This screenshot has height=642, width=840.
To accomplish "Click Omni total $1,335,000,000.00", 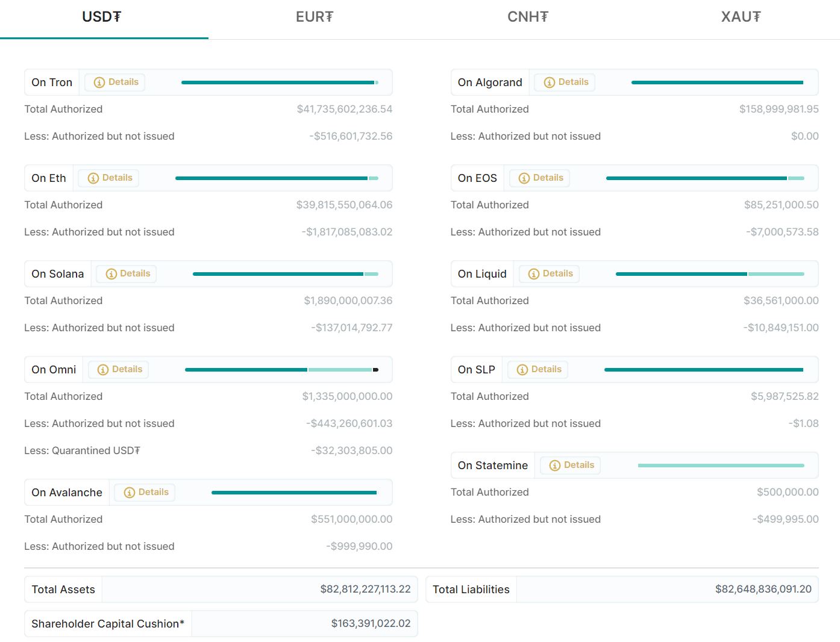I will point(347,396).
